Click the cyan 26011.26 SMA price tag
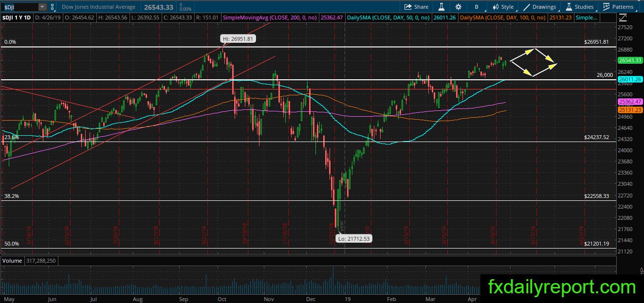The height and width of the screenshot is (303, 644). click(630, 79)
